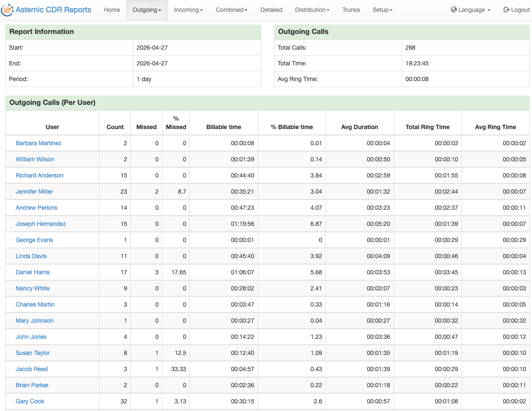Select the Period value 1 day

[144, 79]
